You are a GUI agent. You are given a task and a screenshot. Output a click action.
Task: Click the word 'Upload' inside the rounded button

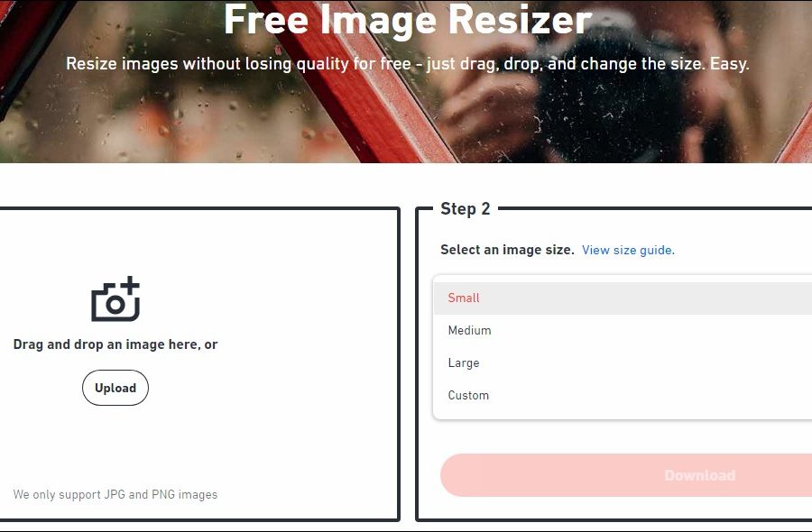pyautogui.click(x=115, y=388)
